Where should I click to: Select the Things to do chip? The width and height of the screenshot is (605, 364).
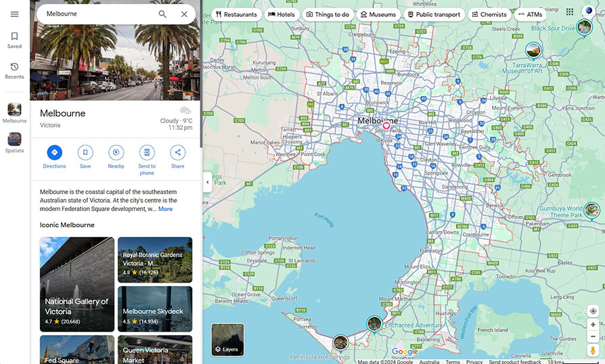tap(328, 14)
